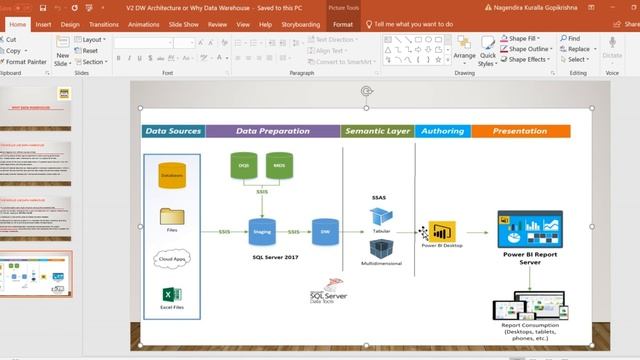The width and height of the screenshot is (640, 360).
Task: Click the Save icon in quick access toolbar
Action: coord(43,8)
